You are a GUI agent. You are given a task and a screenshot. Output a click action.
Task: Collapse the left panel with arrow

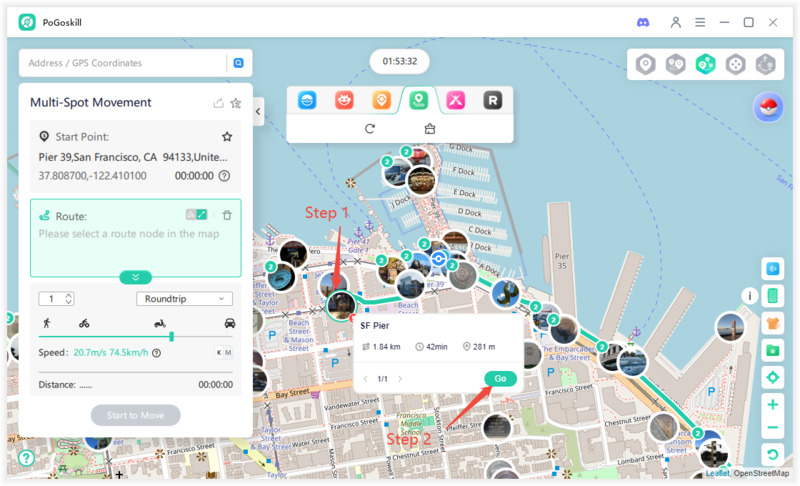click(258, 111)
